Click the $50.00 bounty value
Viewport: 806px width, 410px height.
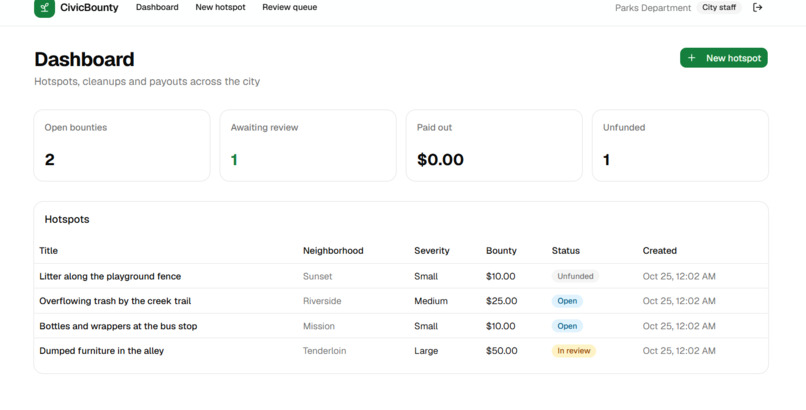pyautogui.click(x=502, y=351)
